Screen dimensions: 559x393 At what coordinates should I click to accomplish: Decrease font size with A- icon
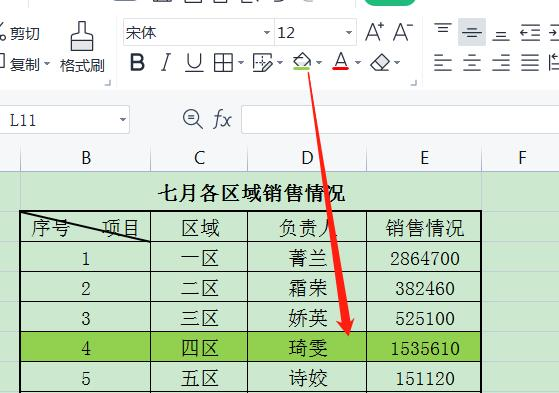(403, 32)
